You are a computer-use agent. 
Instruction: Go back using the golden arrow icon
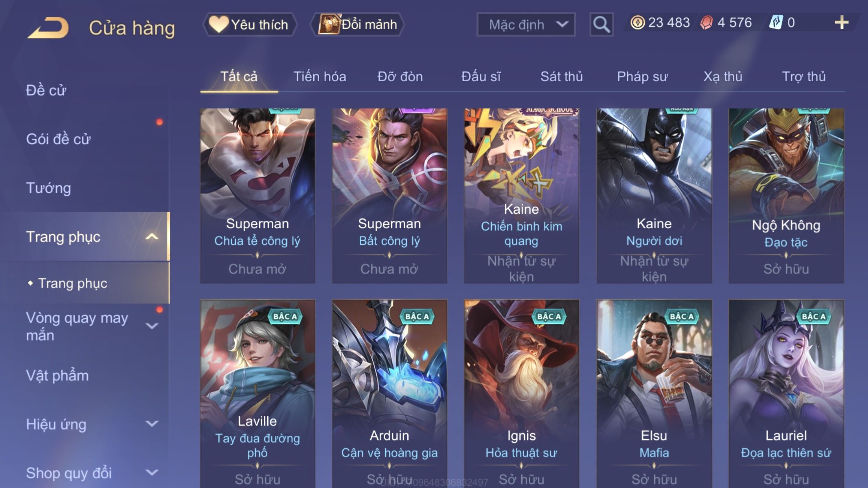48,28
